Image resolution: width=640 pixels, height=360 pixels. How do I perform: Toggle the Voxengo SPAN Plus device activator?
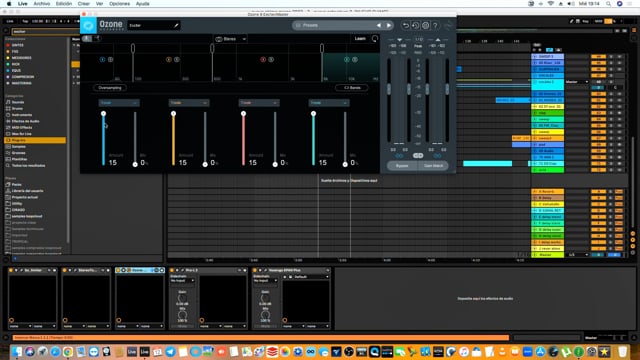[256, 270]
